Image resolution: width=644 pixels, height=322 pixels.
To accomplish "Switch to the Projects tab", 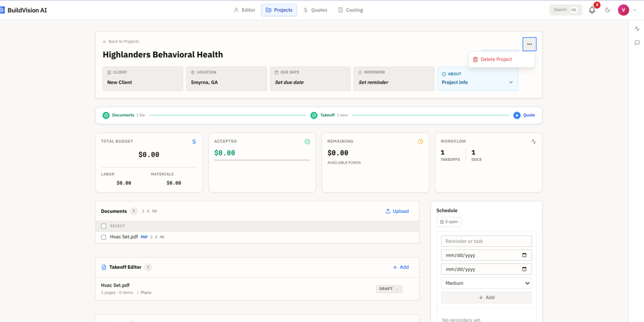I will (x=279, y=10).
